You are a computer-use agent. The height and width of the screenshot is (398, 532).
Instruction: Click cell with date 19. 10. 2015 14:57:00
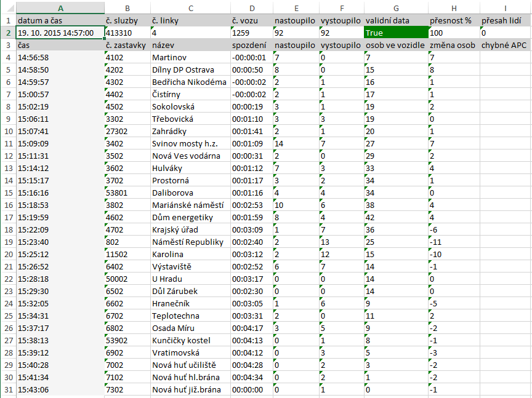60,33
